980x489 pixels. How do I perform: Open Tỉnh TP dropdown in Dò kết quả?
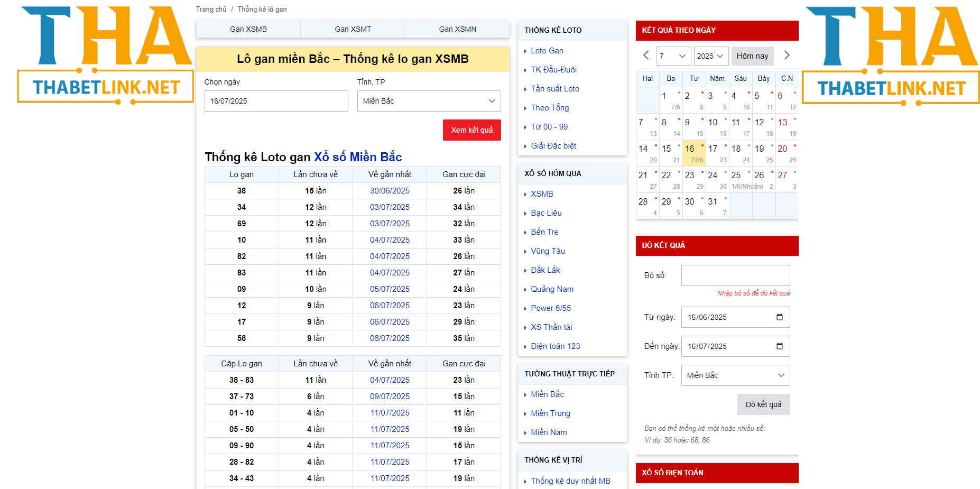click(735, 375)
